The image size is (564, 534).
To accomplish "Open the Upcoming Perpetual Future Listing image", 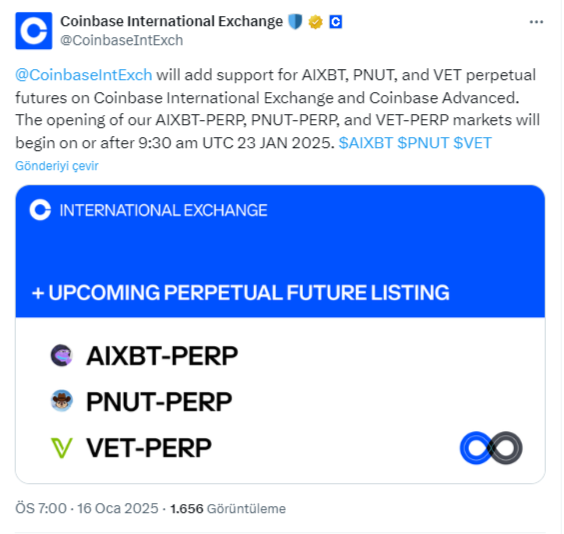I will [x=280, y=334].
